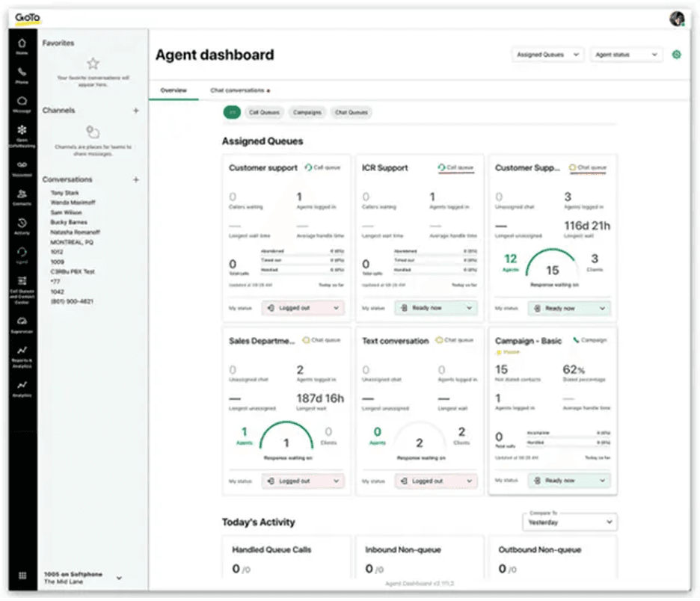700x601 pixels.
Task: Filter queues by Call Queues chip
Action: tap(263, 113)
